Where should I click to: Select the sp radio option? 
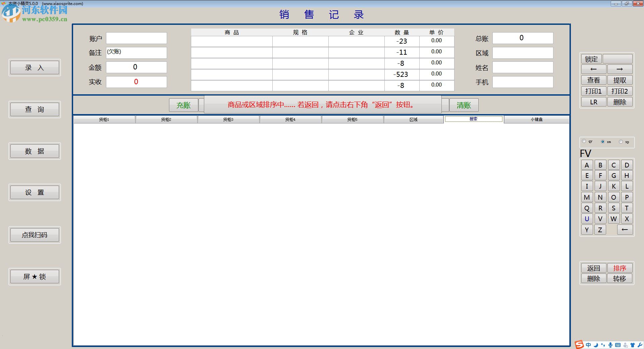coord(621,142)
